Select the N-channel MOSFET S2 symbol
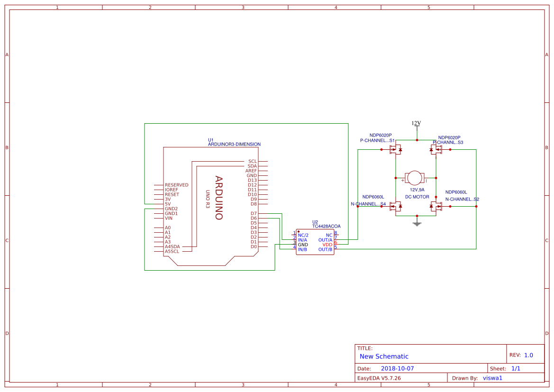 coord(436,206)
